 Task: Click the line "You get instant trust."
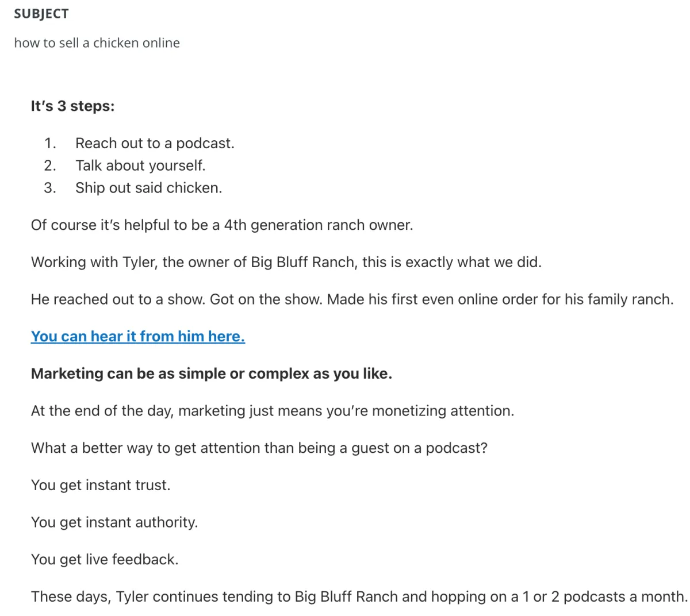[101, 486]
